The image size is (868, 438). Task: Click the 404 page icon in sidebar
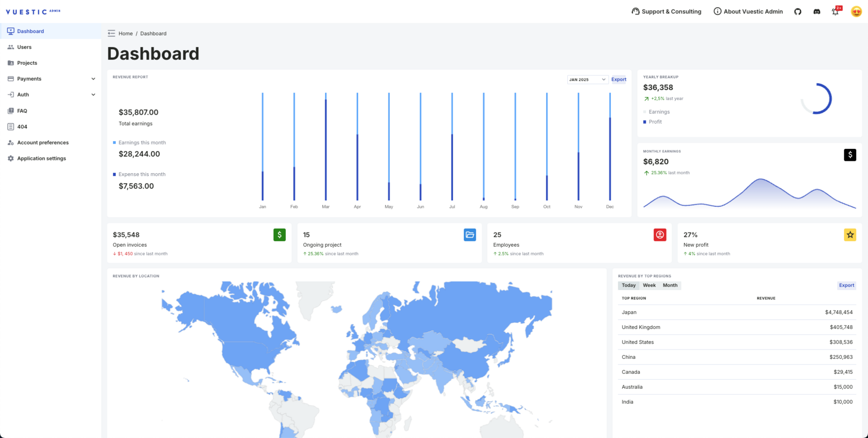tap(10, 127)
